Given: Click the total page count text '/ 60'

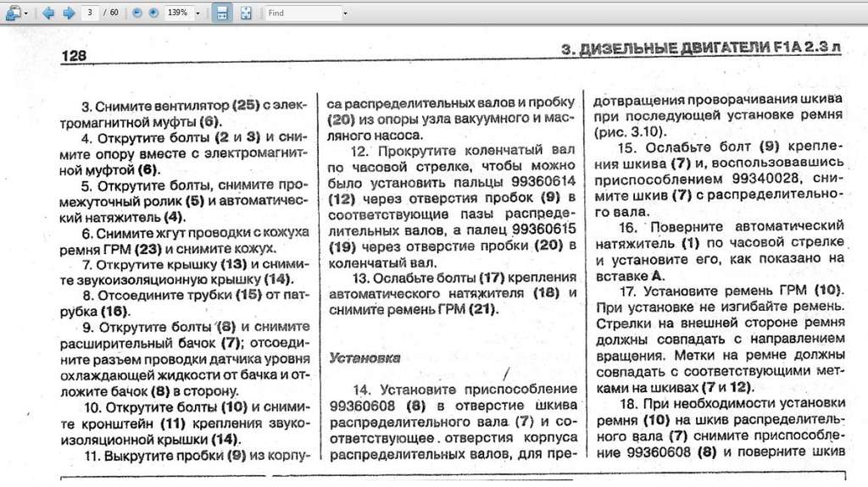Looking at the screenshot, I should (x=111, y=12).
